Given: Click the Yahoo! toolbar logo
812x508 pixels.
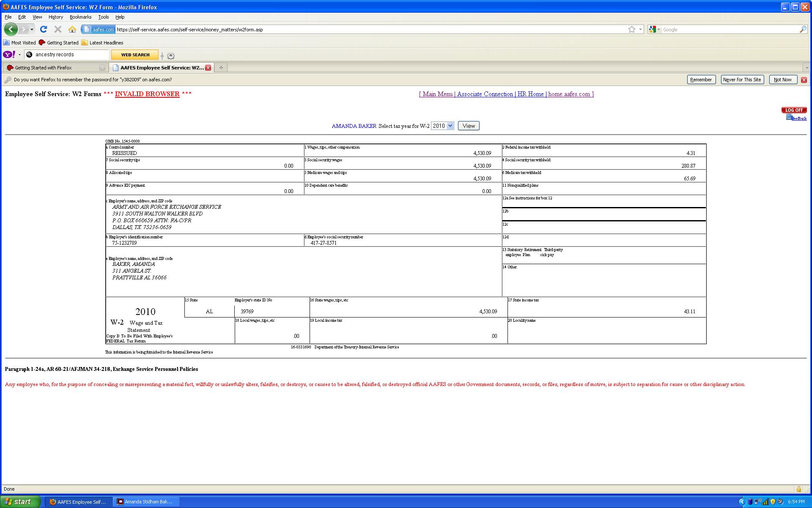Looking at the screenshot, I should [9, 55].
